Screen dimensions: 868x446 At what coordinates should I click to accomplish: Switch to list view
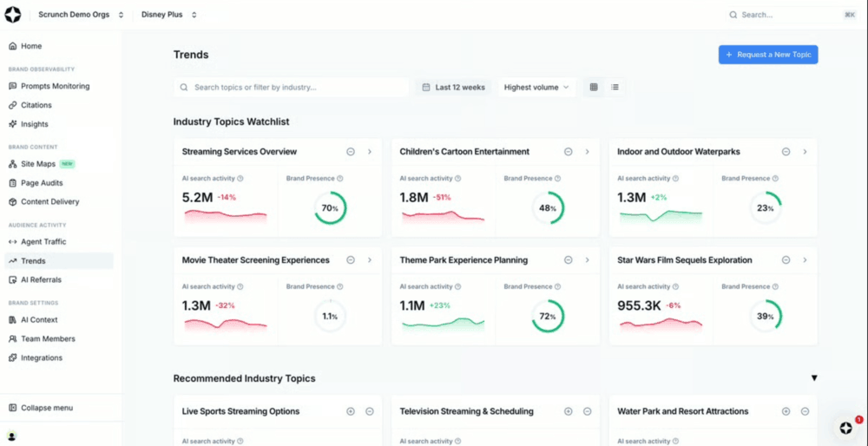(x=615, y=88)
